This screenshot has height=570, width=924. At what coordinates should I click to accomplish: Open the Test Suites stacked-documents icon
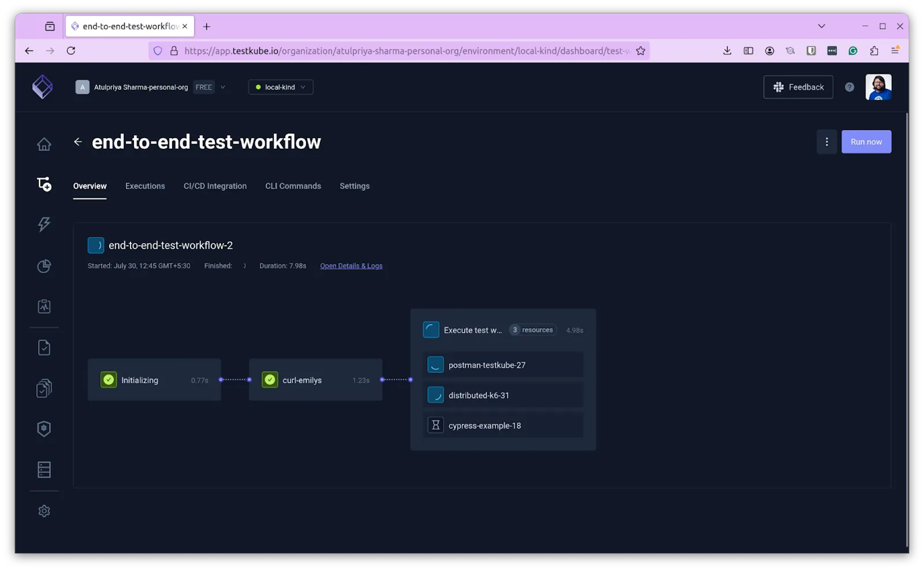44,388
